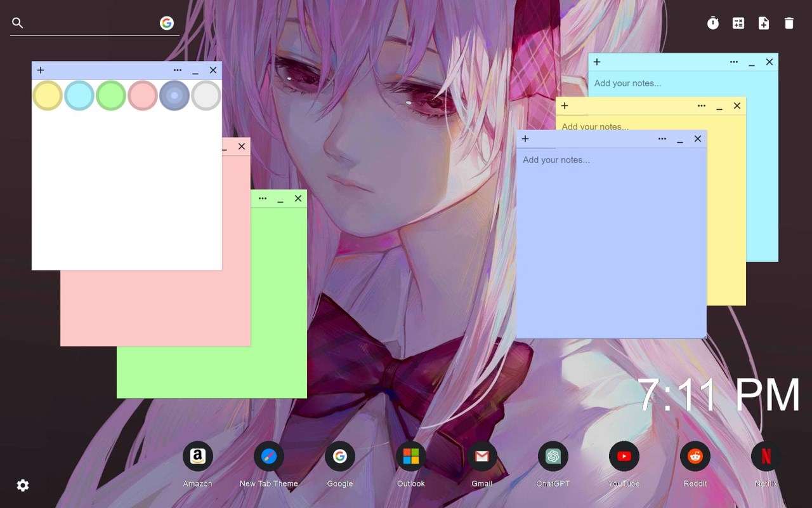Screen dimensions: 812x508
Task: Focus the search input field
Action: point(92,23)
